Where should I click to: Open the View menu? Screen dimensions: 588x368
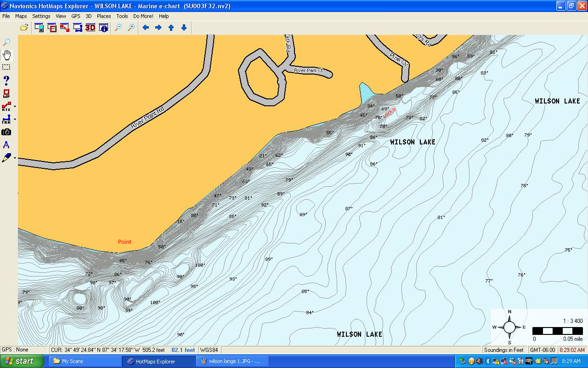[x=61, y=16]
